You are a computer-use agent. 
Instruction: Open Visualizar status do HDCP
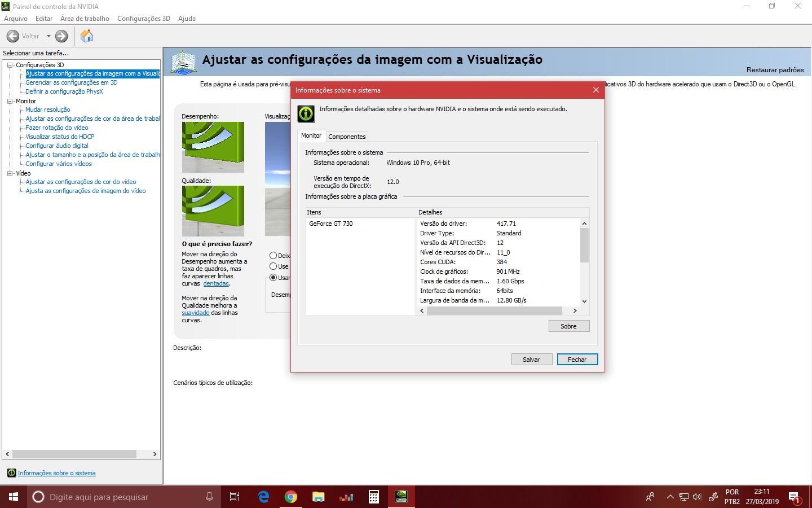click(60, 137)
